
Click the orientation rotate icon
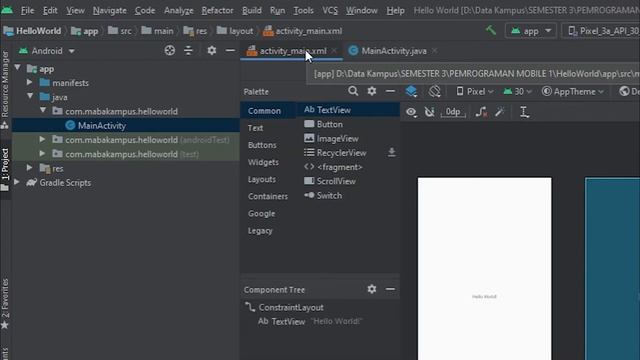pyautogui.click(x=434, y=91)
